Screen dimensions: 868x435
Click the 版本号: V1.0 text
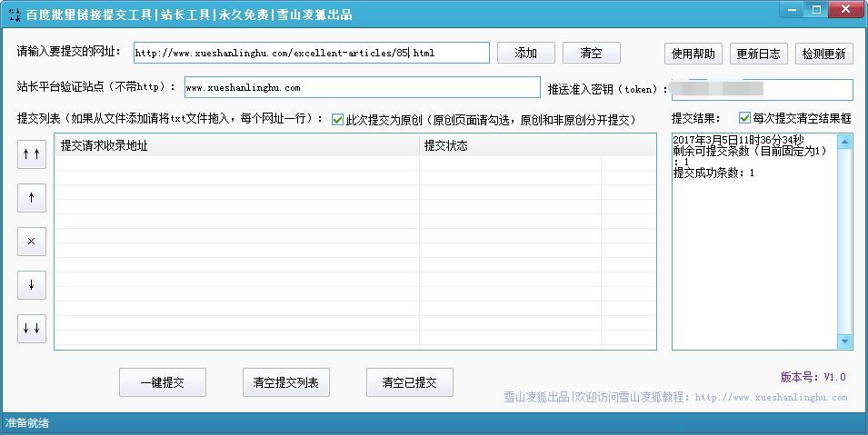pos(813,378)
